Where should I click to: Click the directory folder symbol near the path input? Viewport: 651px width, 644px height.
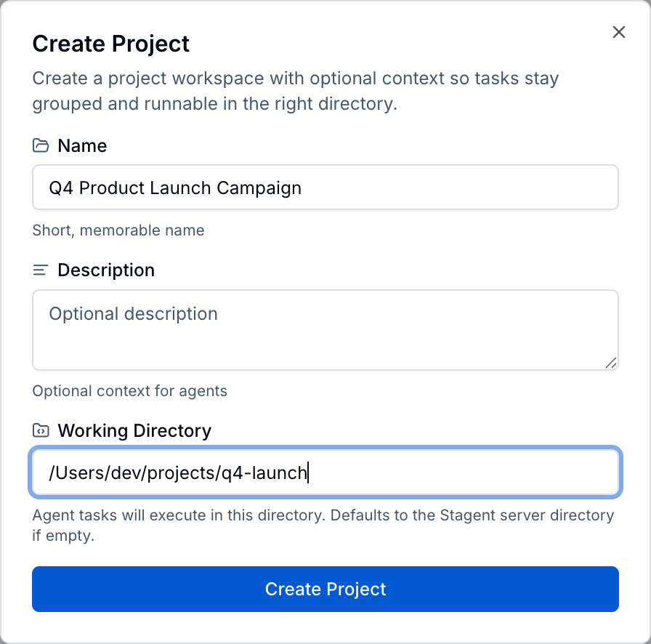point(41,430)
